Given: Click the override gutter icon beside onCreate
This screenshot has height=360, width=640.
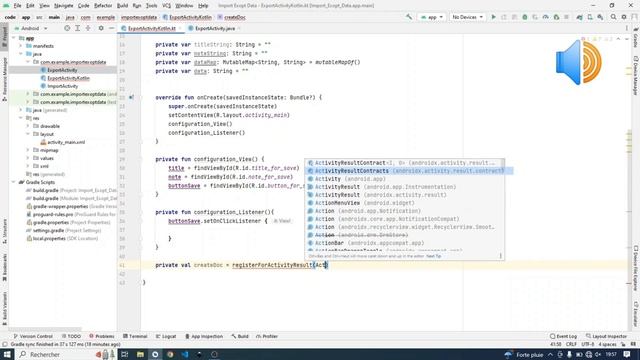Looking at the screenshot, I should [x=131, y=98].
